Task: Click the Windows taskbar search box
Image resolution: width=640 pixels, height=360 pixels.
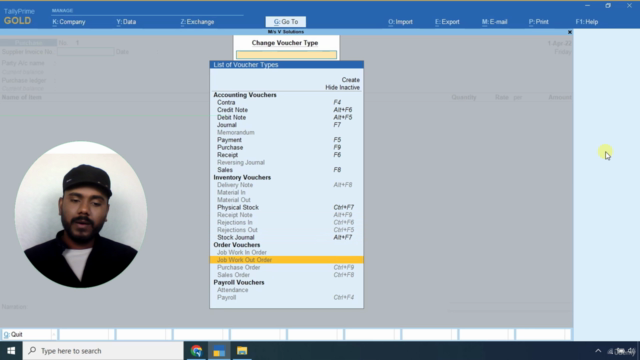Action: [x=103, y=351]
